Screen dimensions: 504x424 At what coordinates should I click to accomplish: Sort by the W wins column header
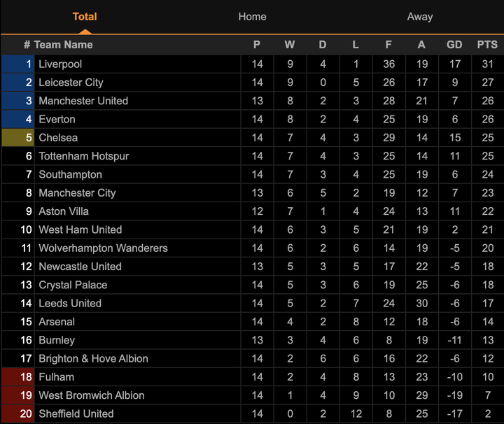tap(290, 45)
